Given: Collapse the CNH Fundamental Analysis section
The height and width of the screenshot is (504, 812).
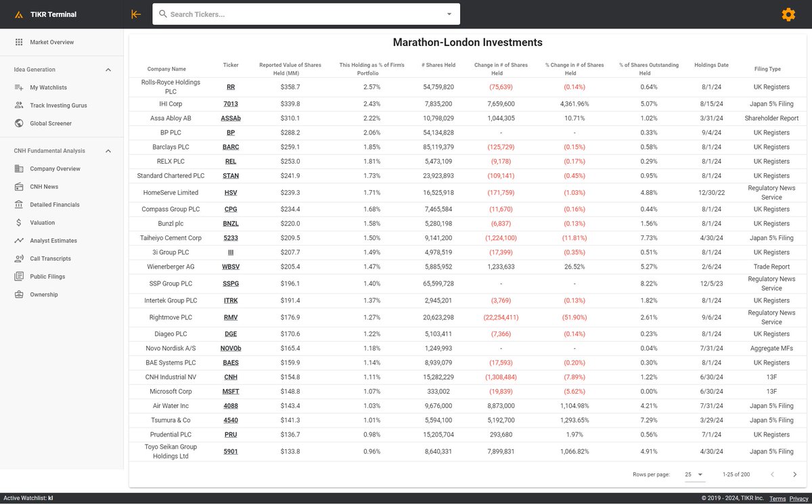Looking at the screenshot, I should 108,151.
